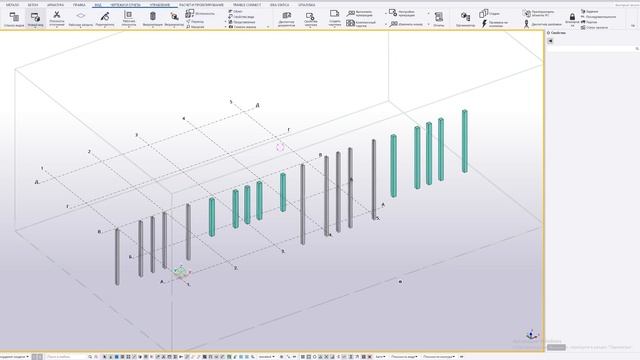This screenshot has width=640, height=360.
Task: Click the coordinate axes symbol in view corner
Action: (x=531, y=335)
